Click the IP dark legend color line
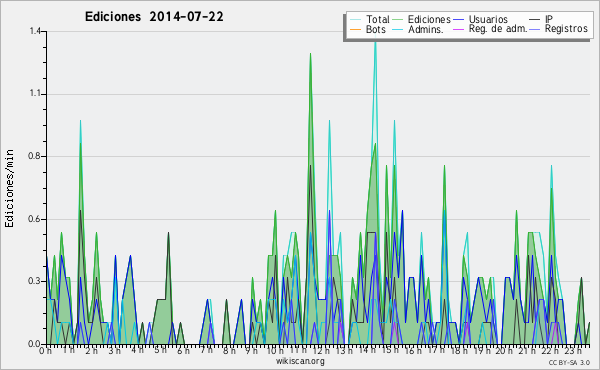Viewport: 600px width, 370px height. (x=535, y=20)
